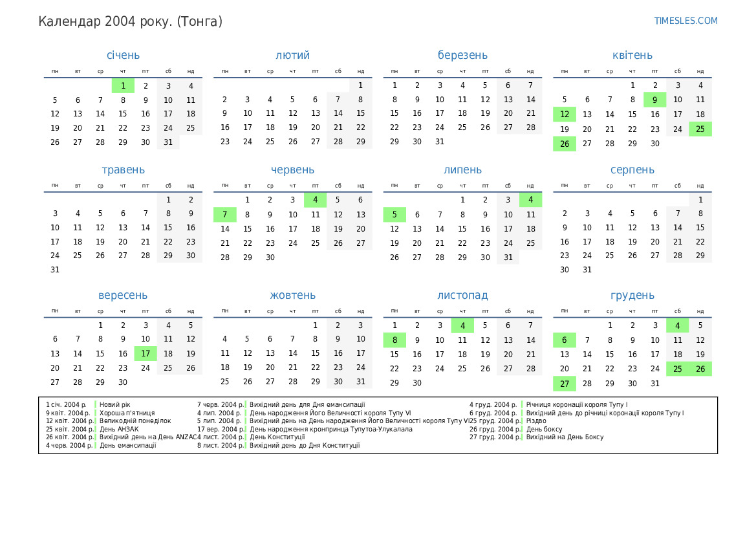Click legend entry 'Хороша п'ятниця'
This screenshot has width=756, height=535.
click(x=127, y=413)
